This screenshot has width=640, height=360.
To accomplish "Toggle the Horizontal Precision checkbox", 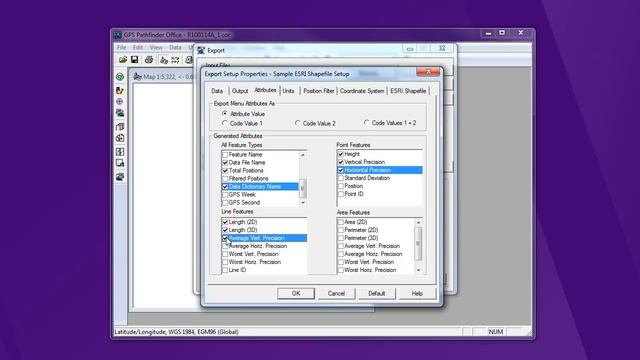I will pos(341,170).
